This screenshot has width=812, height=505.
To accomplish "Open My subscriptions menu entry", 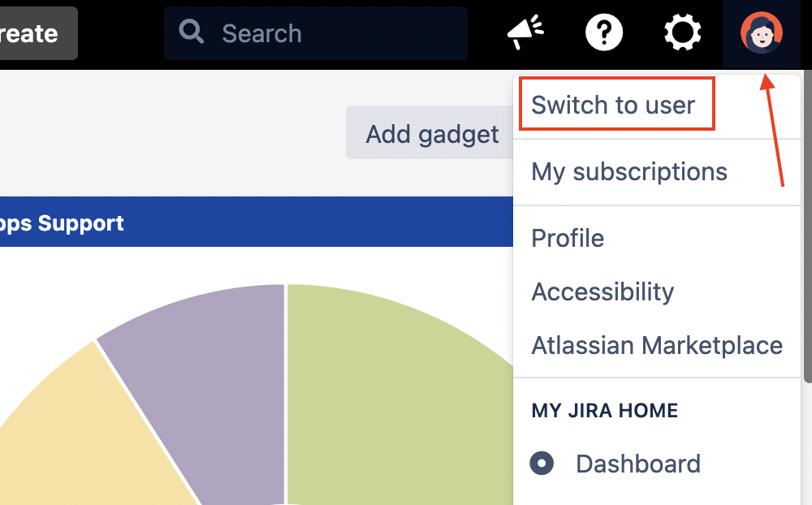I will [629, 171].
